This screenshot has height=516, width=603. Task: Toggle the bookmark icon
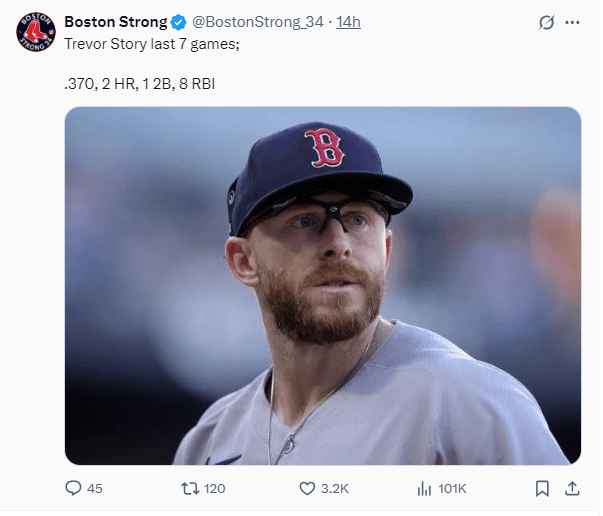tap(542, 488)
